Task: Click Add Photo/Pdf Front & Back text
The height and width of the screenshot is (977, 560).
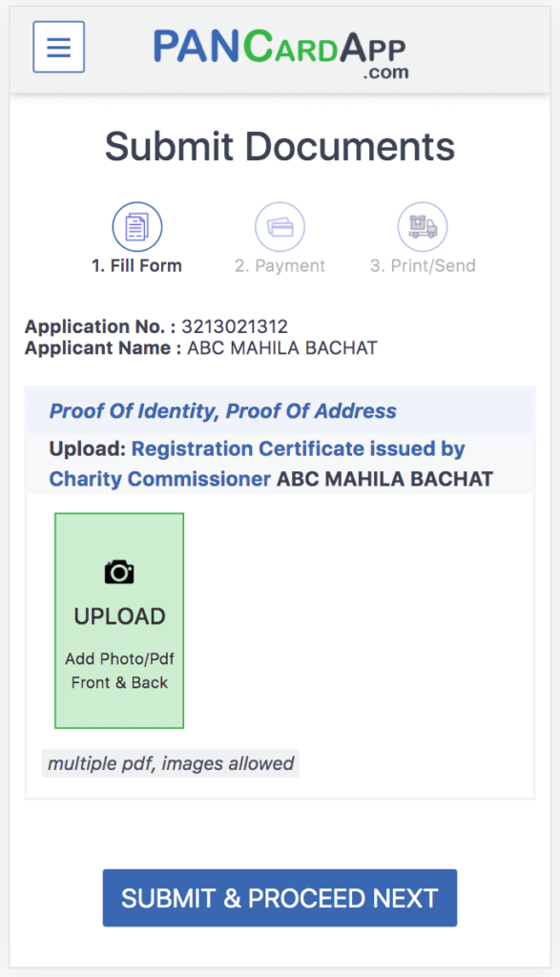Action: coord(119,671)
